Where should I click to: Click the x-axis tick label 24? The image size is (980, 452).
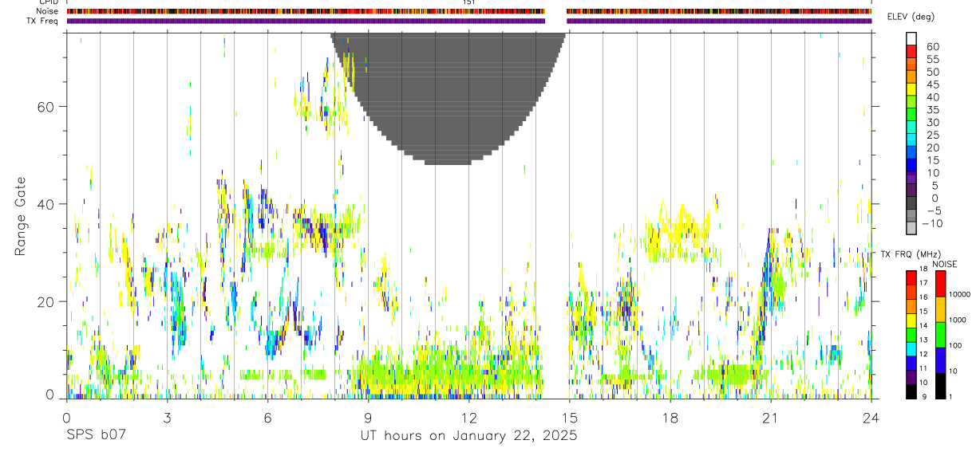871,417
